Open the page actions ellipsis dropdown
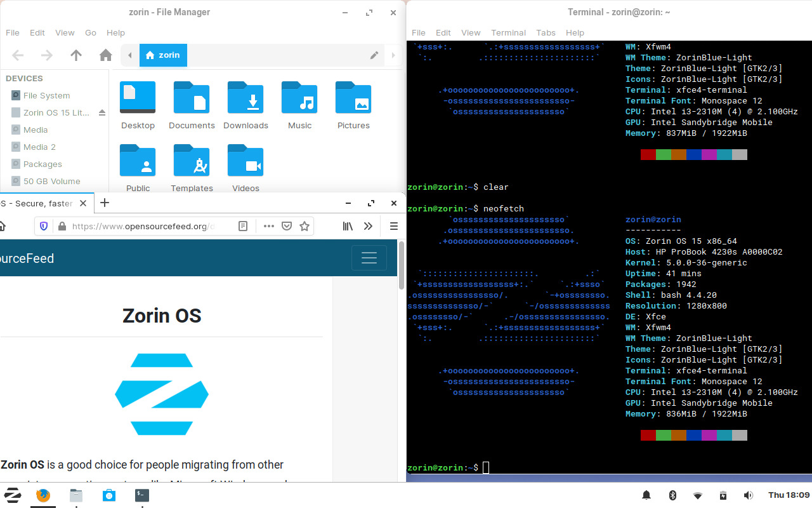This screenshot has height=508, width=812. point(268,225)
